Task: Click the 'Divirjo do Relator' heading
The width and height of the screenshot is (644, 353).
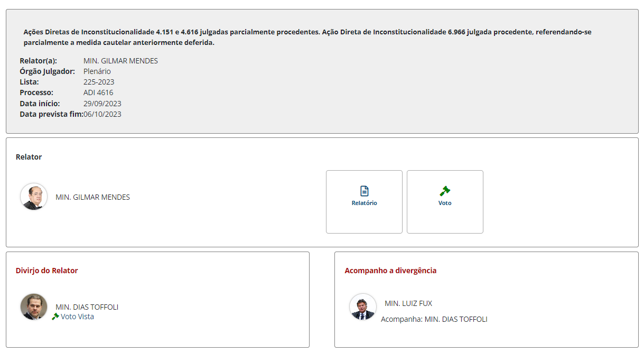Action: click(x=46, y=271)
